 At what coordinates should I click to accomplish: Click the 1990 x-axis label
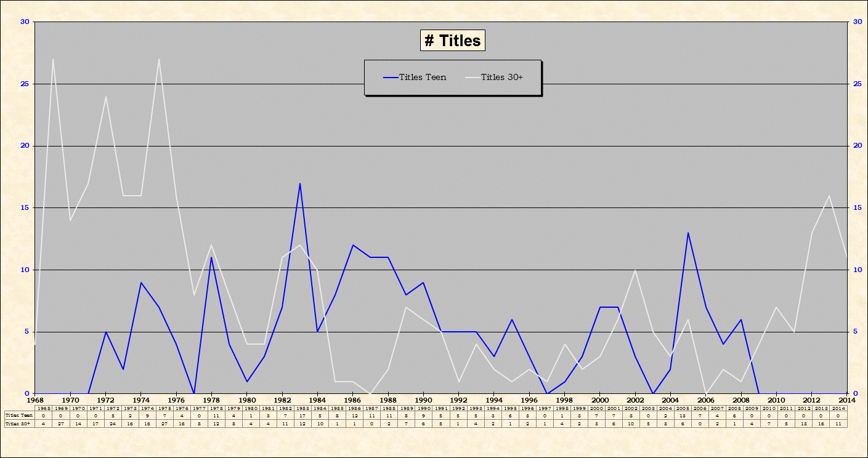(x=423, y=400)
